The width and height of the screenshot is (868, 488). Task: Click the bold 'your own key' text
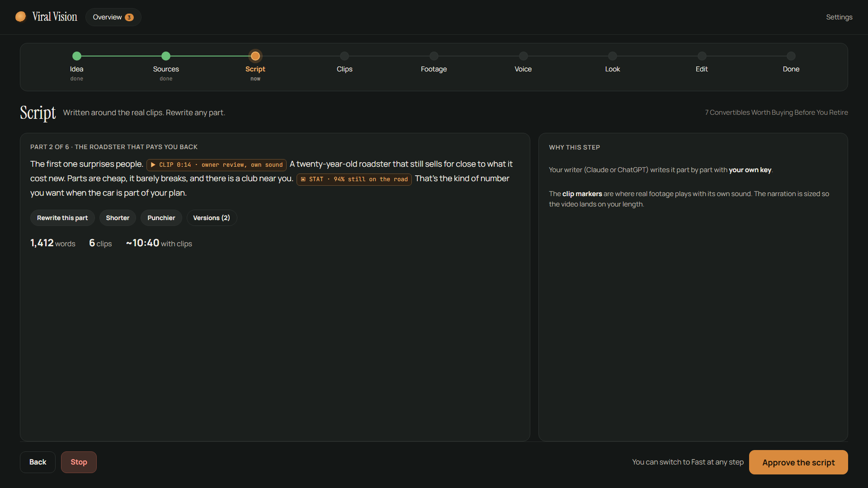[750, 170]
